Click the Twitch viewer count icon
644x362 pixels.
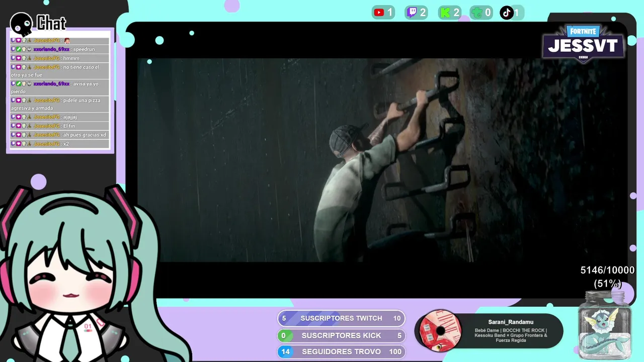(412, 13)
